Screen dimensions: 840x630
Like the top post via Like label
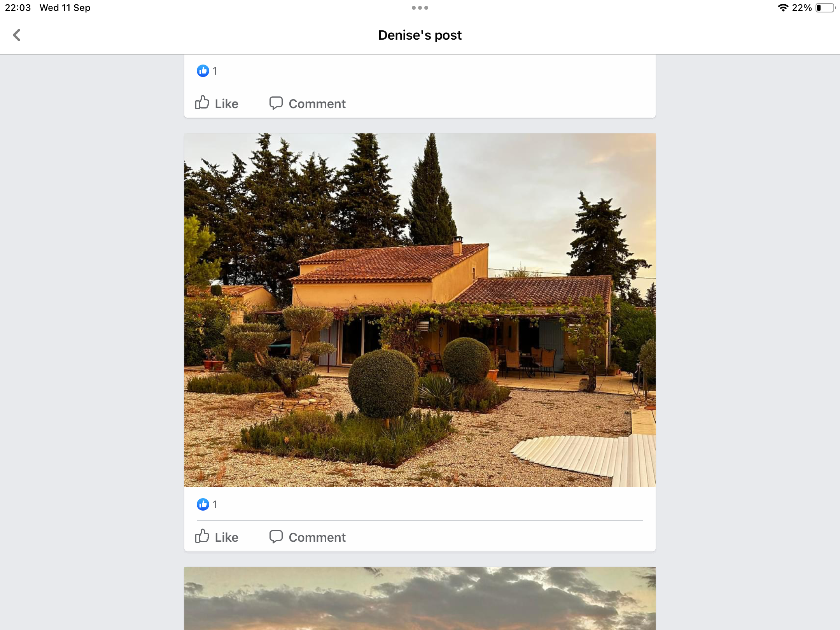(227, 104)
